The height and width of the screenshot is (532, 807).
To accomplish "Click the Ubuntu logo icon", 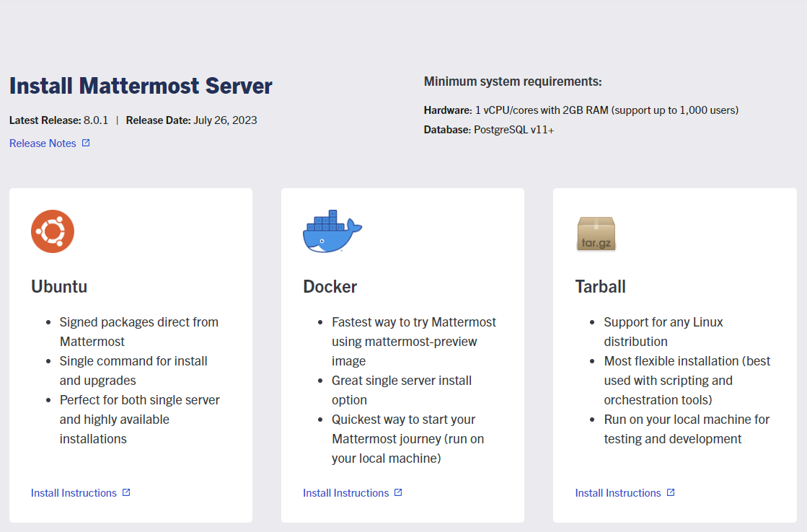I will coord(53,231).
